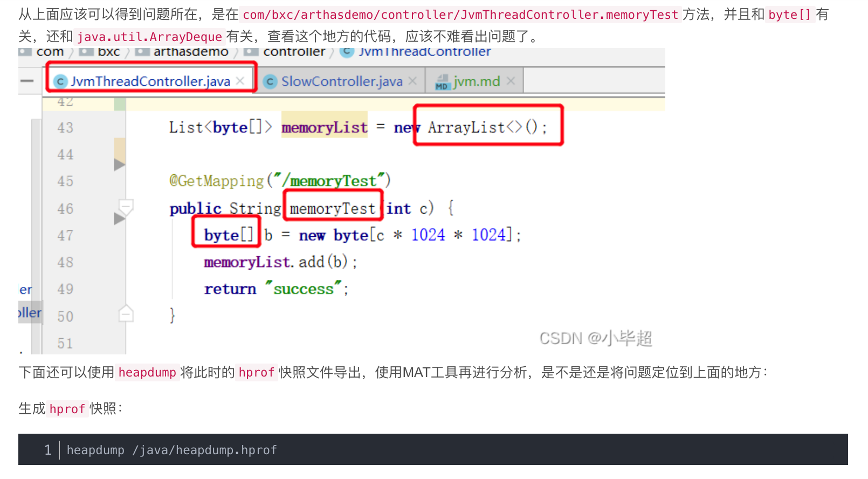Click the 'public' keyword on line 46
The height and width of the screenshot is (479, 868).
click(x=196, y=208)
